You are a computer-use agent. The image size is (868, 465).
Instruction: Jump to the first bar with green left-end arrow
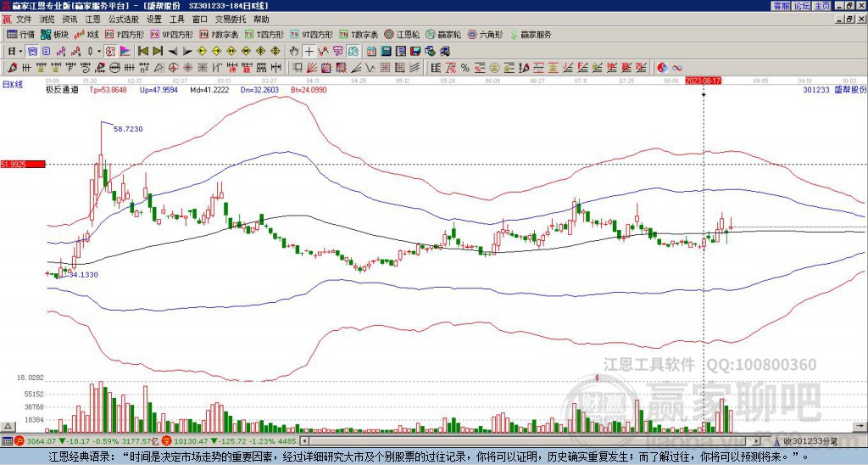142,52
